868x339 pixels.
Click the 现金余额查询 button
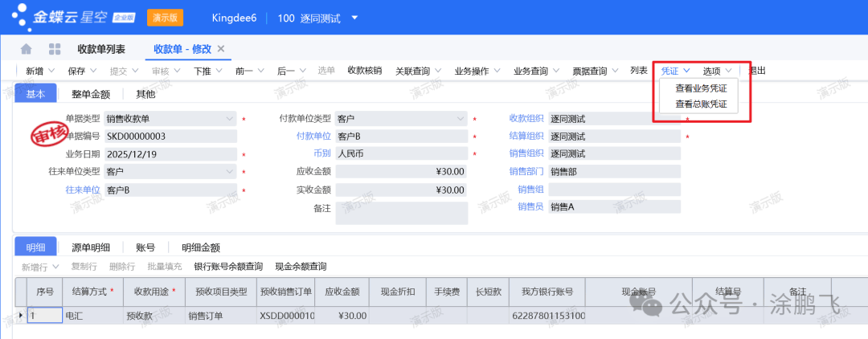pos(301,267)
